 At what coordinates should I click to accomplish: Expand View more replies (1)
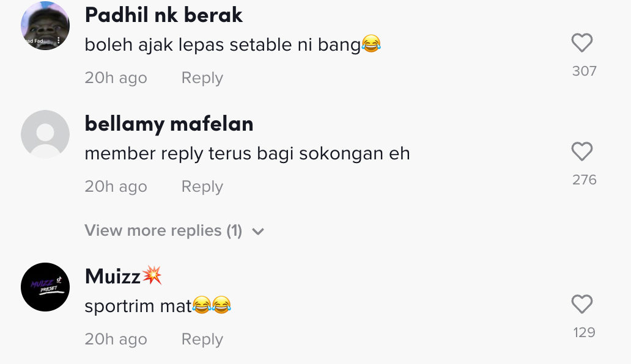tap(163, 231)
